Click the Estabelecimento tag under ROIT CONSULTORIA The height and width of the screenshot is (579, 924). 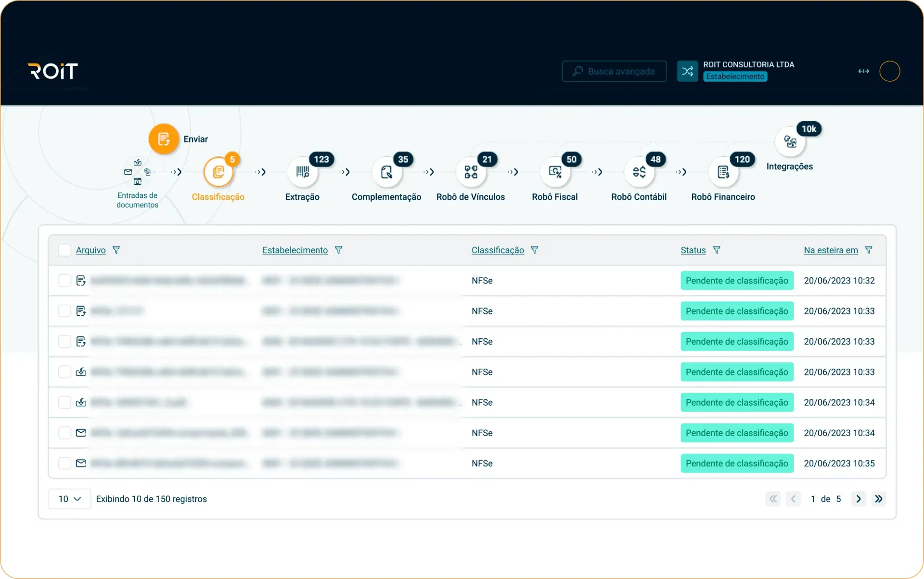[x=735, y=77]
